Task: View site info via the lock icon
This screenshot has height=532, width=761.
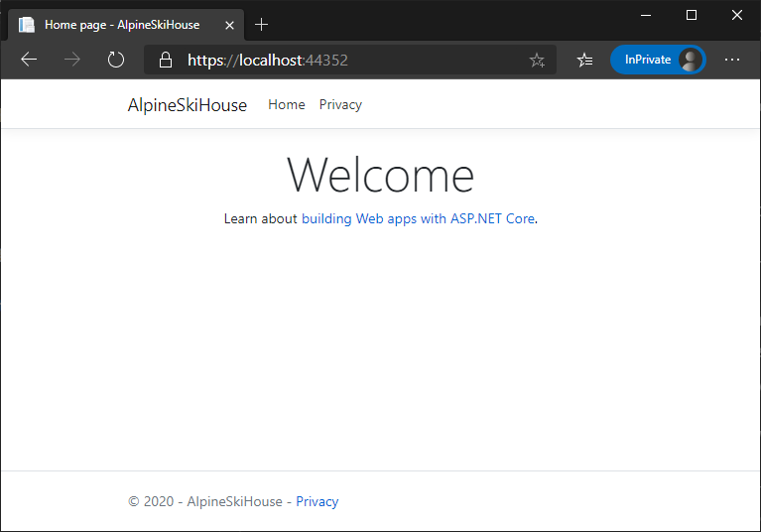Action: tap(166, 61)
